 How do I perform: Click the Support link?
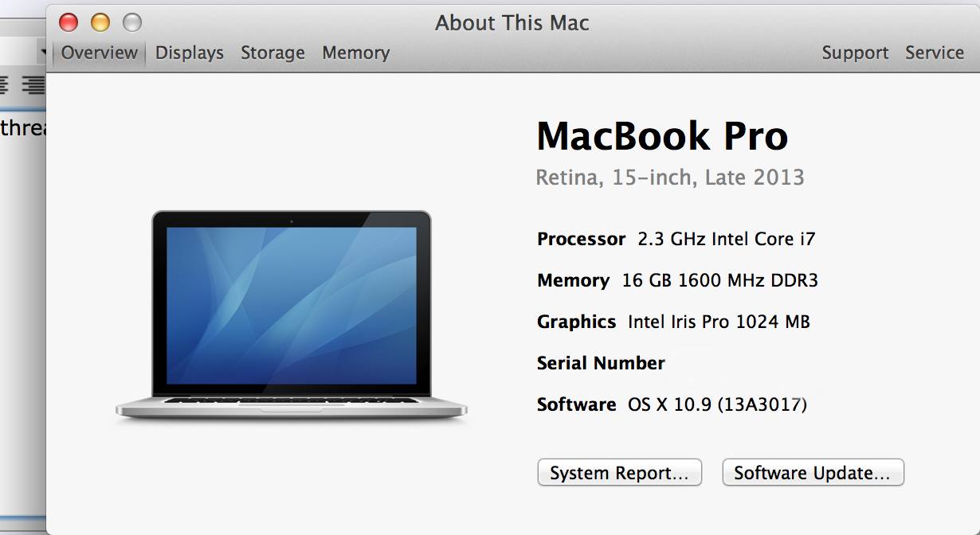pos(855,53)
